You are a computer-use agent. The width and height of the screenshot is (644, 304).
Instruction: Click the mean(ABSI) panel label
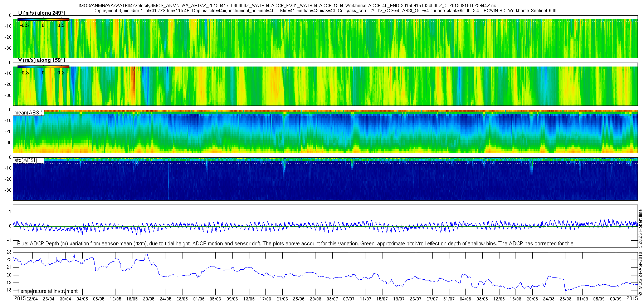28,113
